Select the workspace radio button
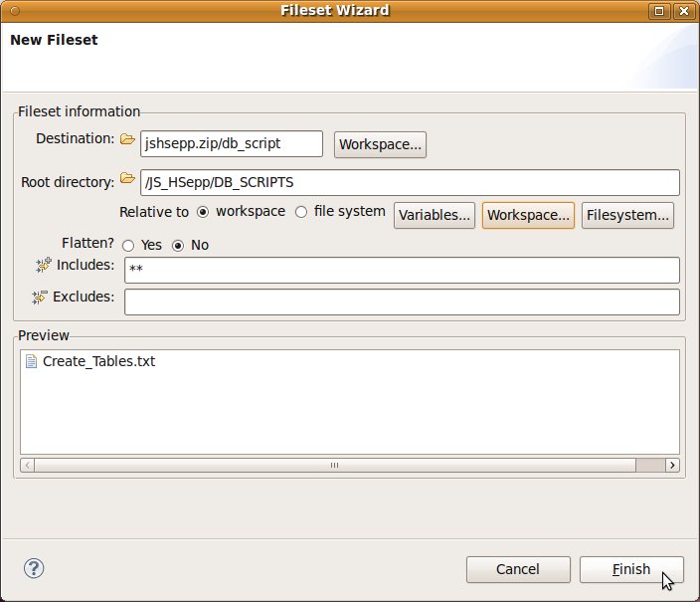This screenshot has width=700, height=602. pos(204,212)
